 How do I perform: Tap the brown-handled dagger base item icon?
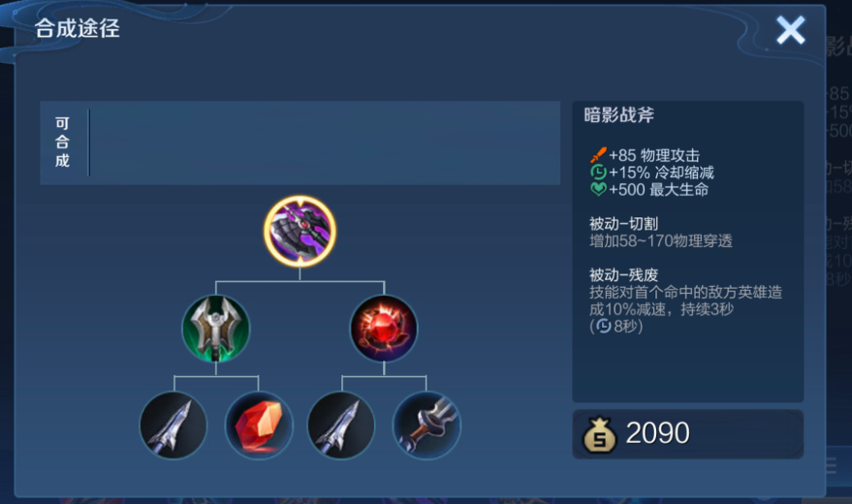pos(426,425)
